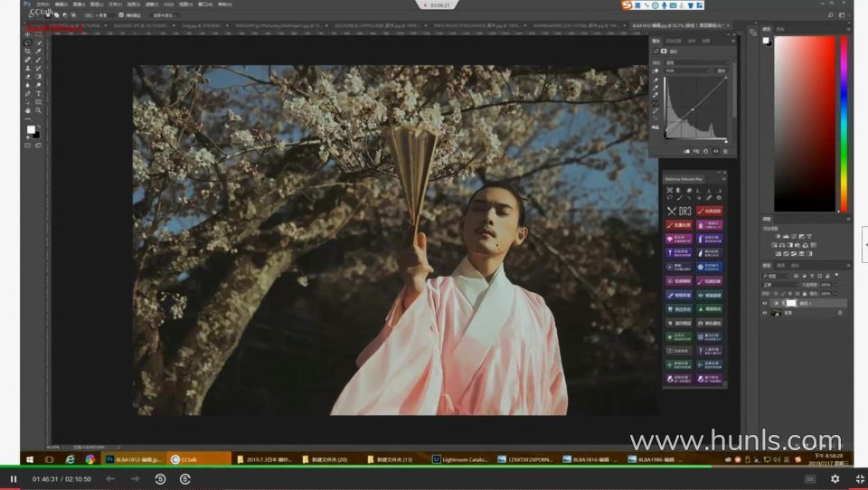This screenshot has width=868, height=490.
Task: Open the layer fill dropdown
Action: [x=835, y=294]
